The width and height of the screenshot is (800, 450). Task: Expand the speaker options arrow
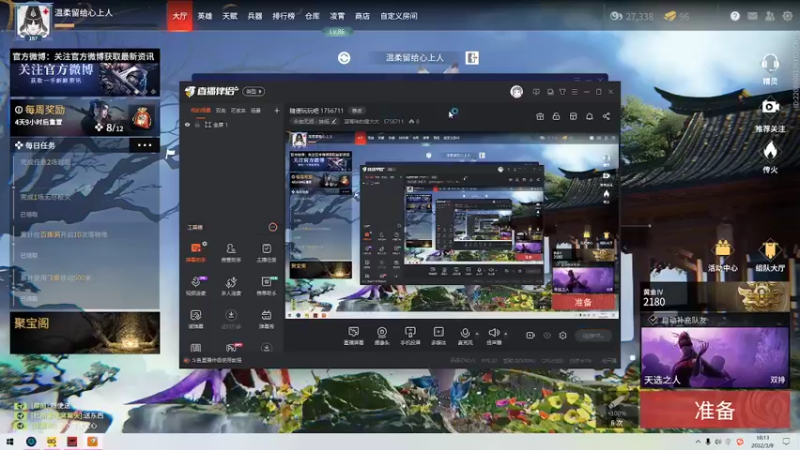click(x=506, y=334)
